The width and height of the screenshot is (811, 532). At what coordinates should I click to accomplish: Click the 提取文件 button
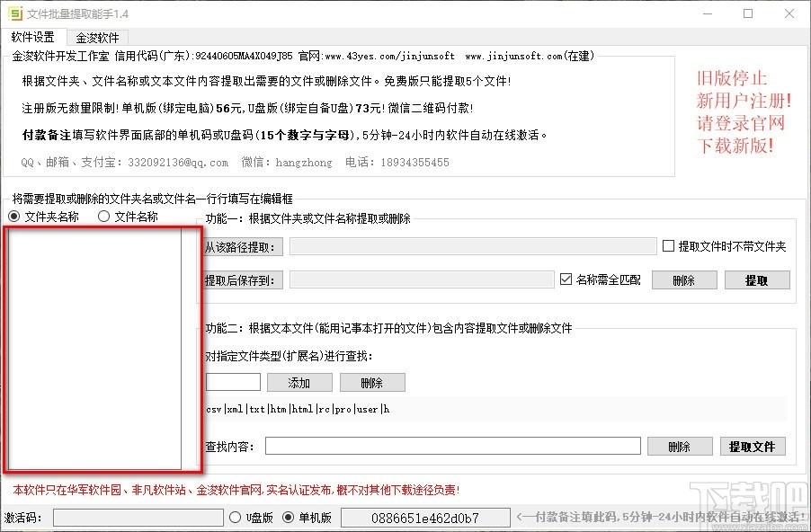(x=753, y=446)
